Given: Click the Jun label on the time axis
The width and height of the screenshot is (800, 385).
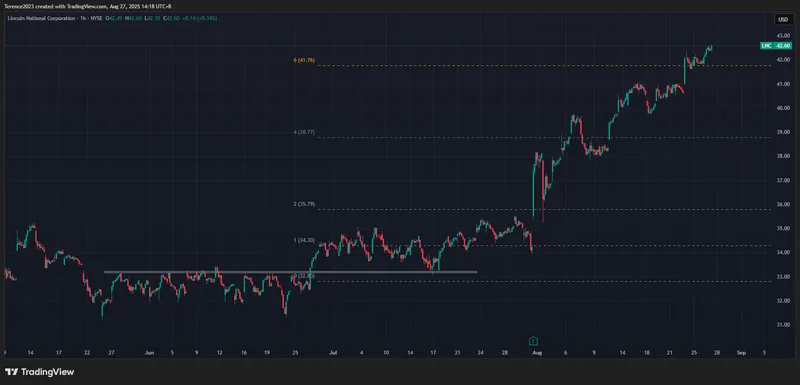Looking at the screenshot, I should [x=149, y=352].
